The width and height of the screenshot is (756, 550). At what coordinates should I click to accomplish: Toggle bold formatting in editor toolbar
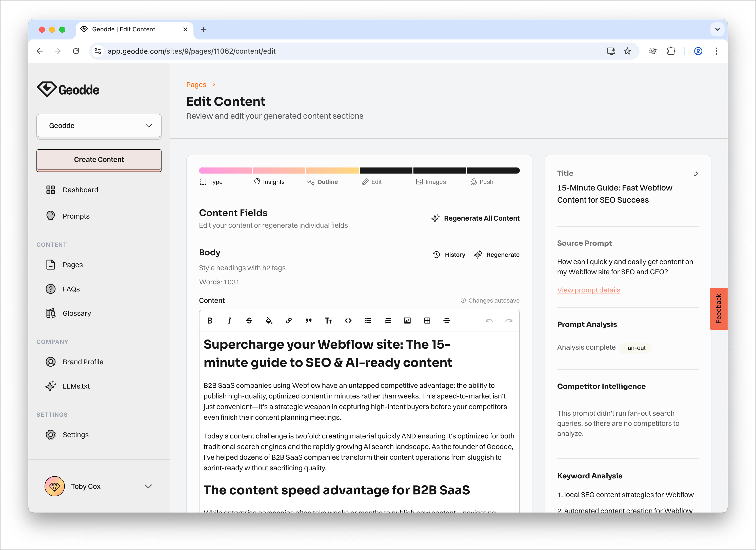coord(210,321)
